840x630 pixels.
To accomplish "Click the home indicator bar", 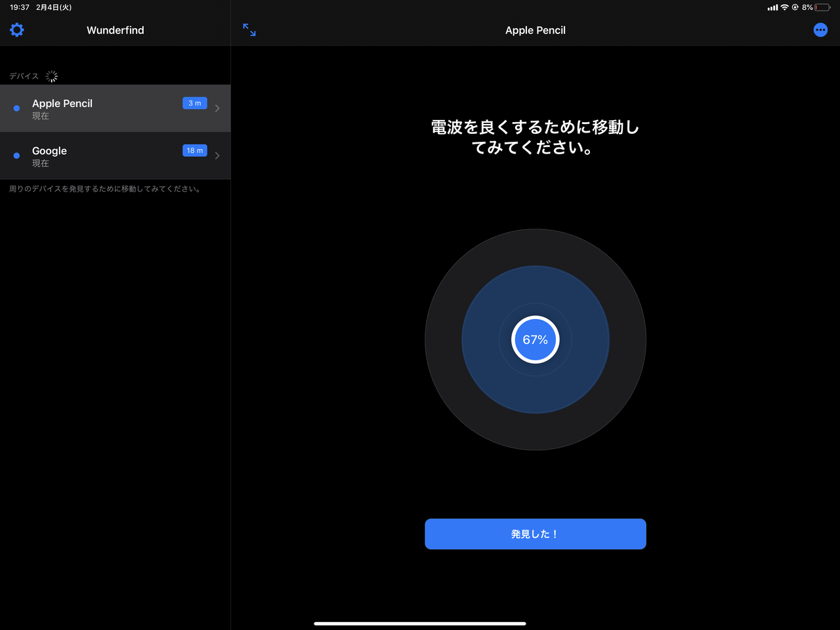I will click(x=420, y=623).
